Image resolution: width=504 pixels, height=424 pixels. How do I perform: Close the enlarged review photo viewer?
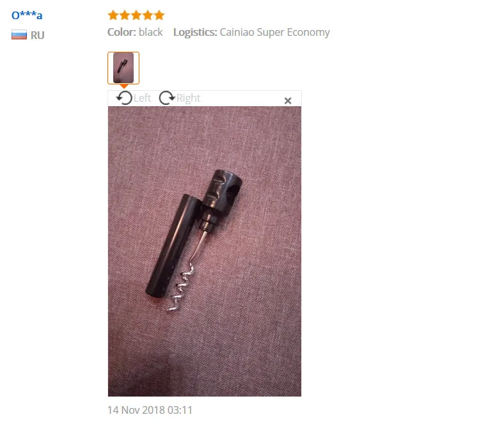(288, 101)
